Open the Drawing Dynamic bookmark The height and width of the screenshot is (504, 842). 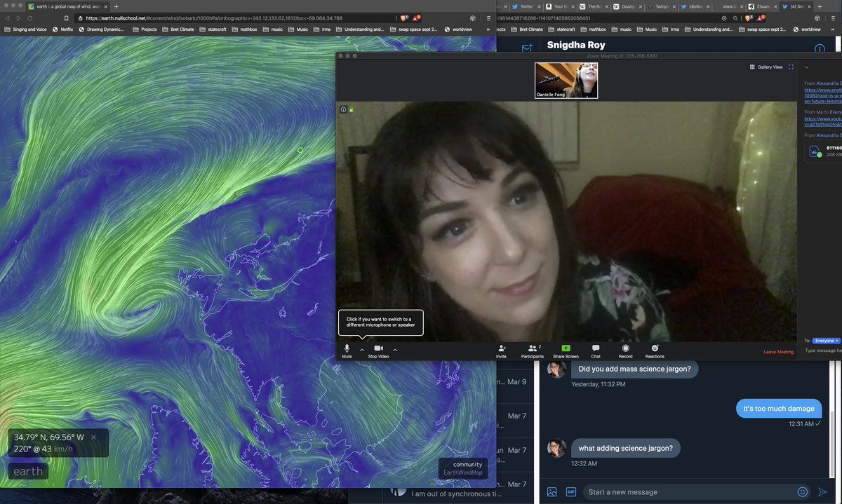click(x=101, y=29)
